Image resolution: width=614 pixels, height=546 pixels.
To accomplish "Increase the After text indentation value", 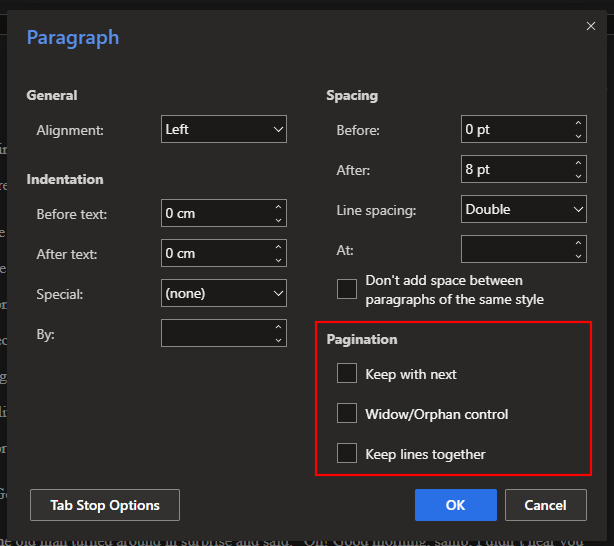I will coord(278,247).
